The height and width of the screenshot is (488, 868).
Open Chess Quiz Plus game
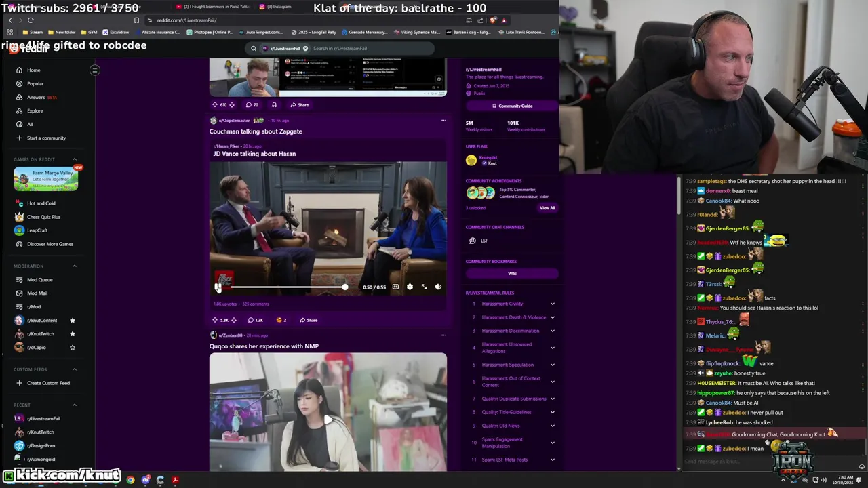pos(43,217)
